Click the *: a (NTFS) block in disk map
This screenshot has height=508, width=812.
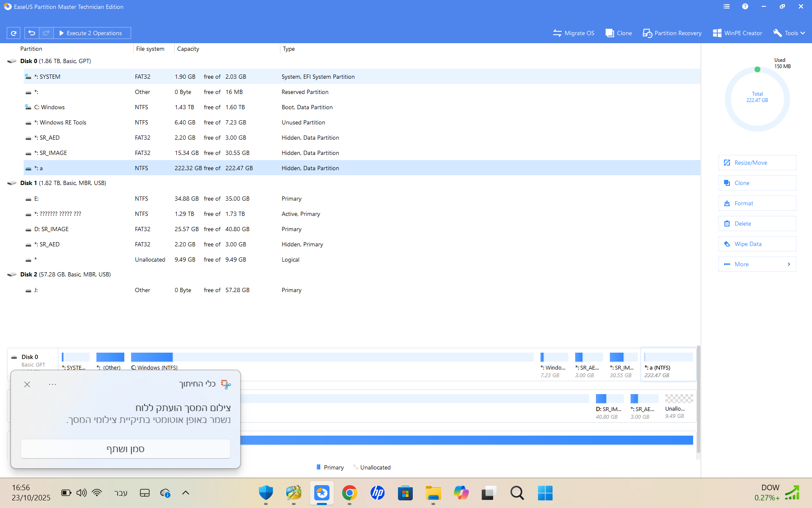pyautogui.click(x=668, y=365)
